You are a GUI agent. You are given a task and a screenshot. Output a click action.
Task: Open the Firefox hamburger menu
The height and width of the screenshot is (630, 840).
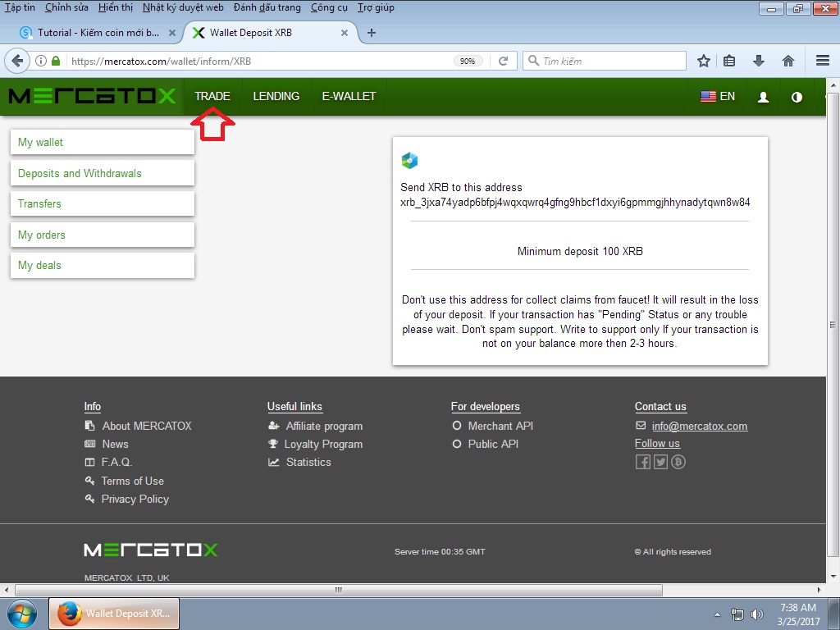(823, 61)
